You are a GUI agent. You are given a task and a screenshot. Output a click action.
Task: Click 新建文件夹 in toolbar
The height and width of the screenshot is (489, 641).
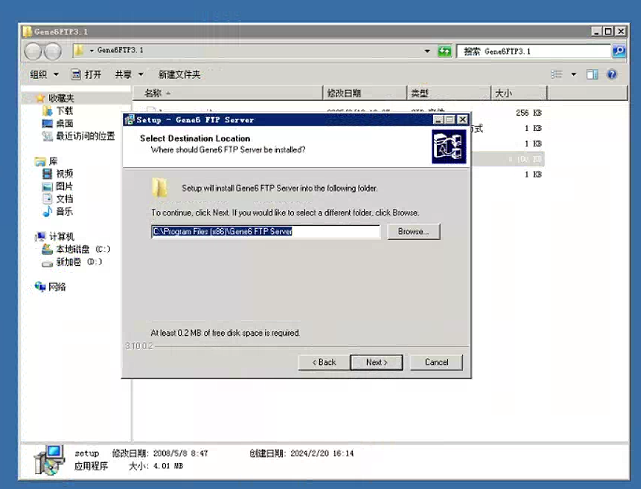[179, 74]
